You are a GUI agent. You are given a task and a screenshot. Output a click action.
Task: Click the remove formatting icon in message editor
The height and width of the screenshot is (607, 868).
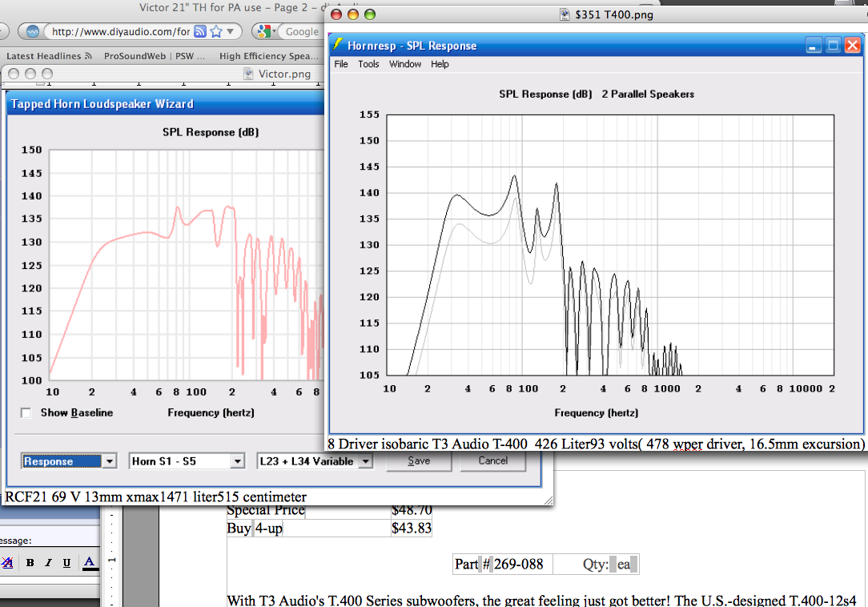[7, 563]
